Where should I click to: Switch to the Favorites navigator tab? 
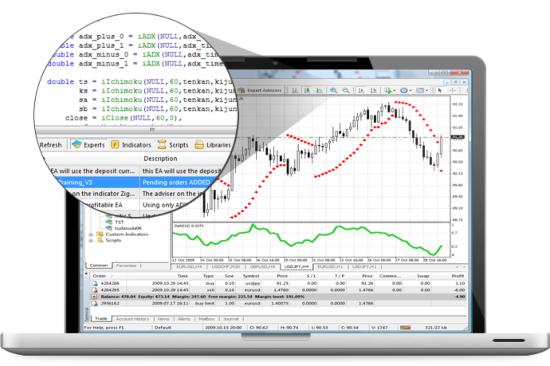pos(126,266)
